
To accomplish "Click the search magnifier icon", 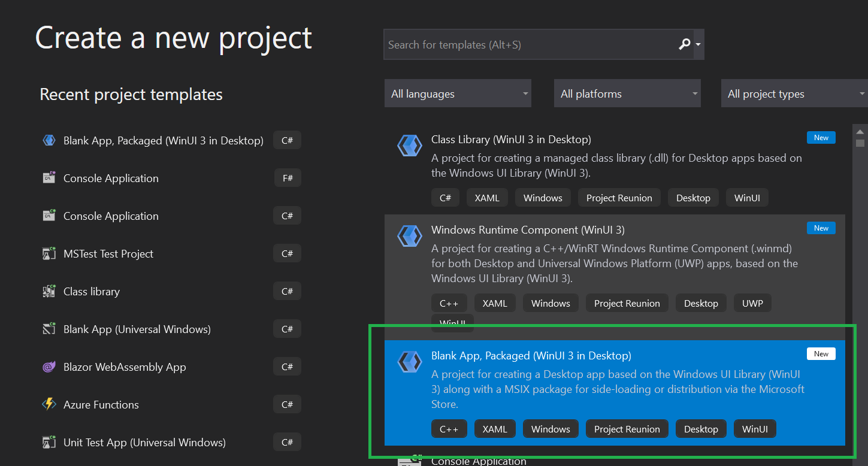I will pos(684,44).
